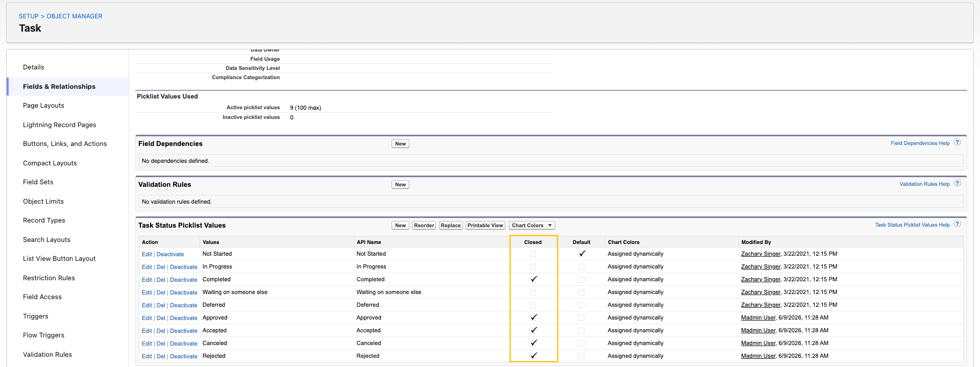
Task: Open Task Status Picklist Values help question icon
Action: point(958,224)
